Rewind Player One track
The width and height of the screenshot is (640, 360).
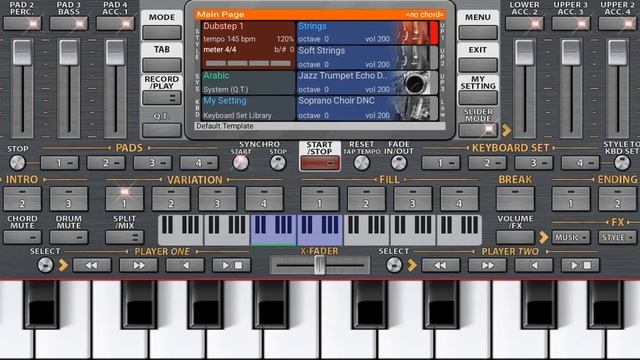point(92,265)
